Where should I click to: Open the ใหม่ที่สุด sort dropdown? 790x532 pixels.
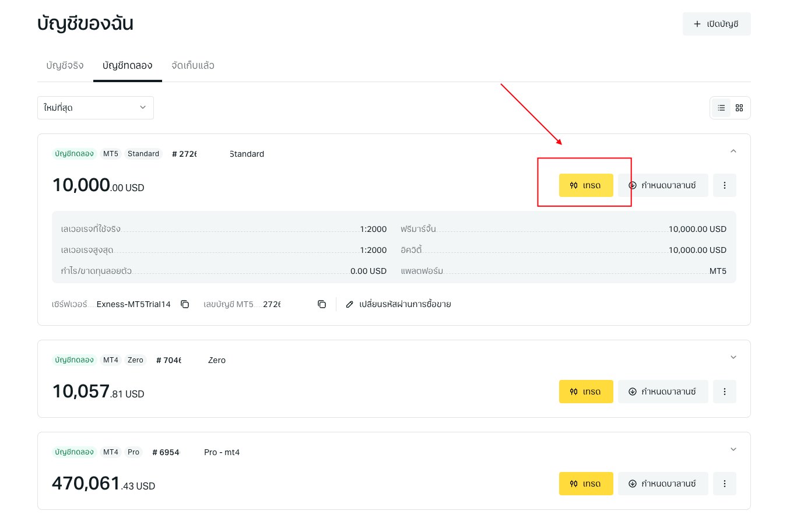point(96,108)
